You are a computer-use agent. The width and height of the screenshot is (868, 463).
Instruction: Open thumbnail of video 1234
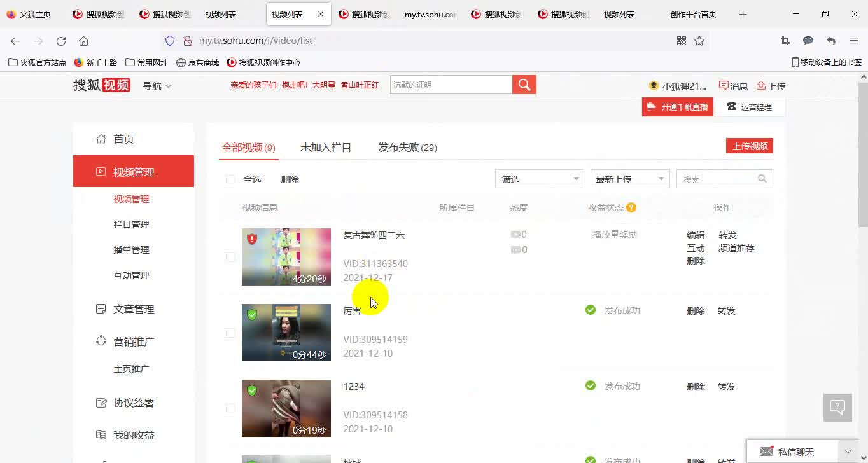click(286, 408)
